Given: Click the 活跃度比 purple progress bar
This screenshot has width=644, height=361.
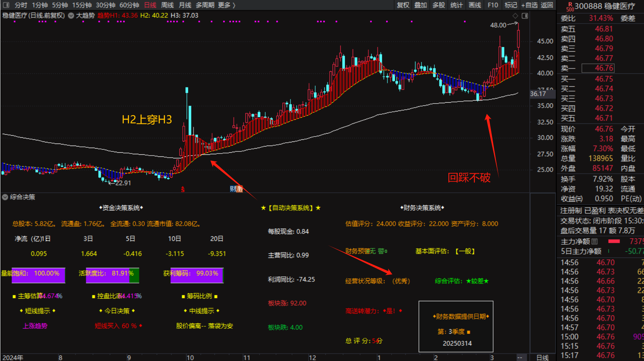Looking at the screenshot, I should tap(108, 275).
